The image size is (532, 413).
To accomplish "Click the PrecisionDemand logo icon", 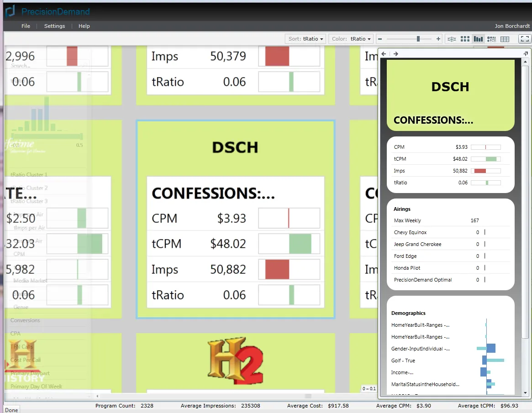I will (11, 11).
